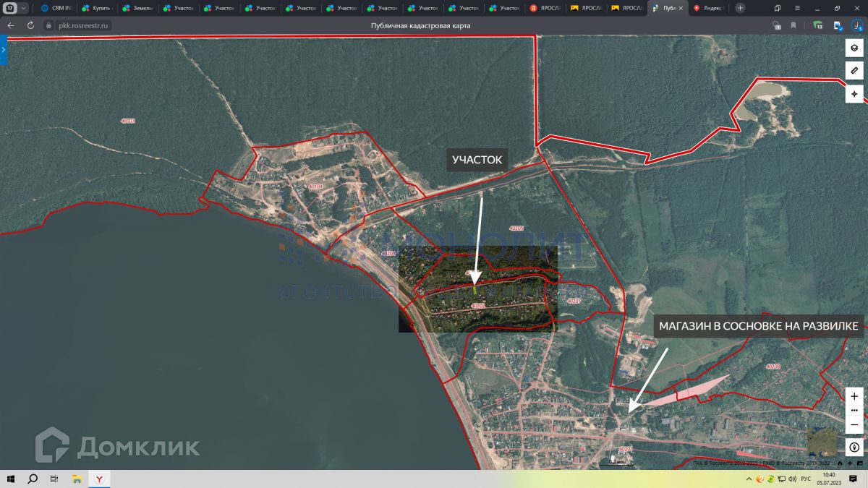Open more zoom options (three dots)
868x488 pixels.
pyautogui.click(x=854, y=410)
